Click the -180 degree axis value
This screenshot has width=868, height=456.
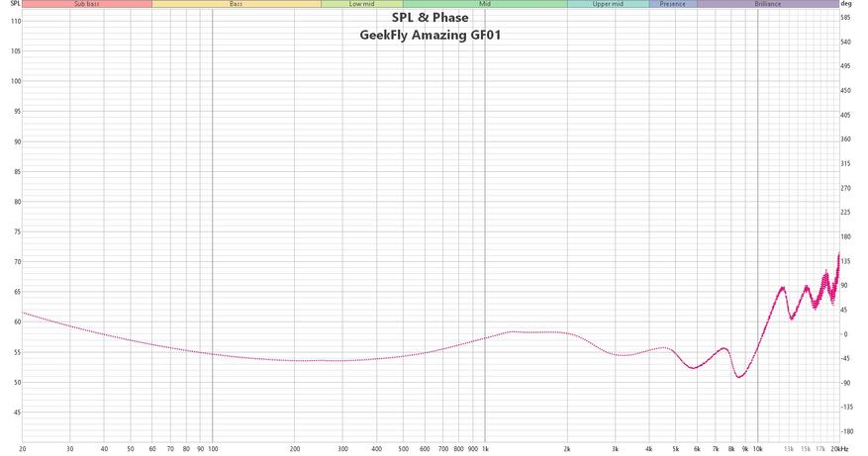845,431
